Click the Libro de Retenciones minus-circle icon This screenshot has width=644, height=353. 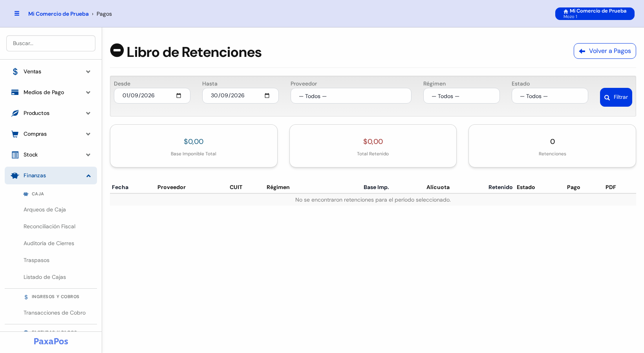click(x=117, y=50)
